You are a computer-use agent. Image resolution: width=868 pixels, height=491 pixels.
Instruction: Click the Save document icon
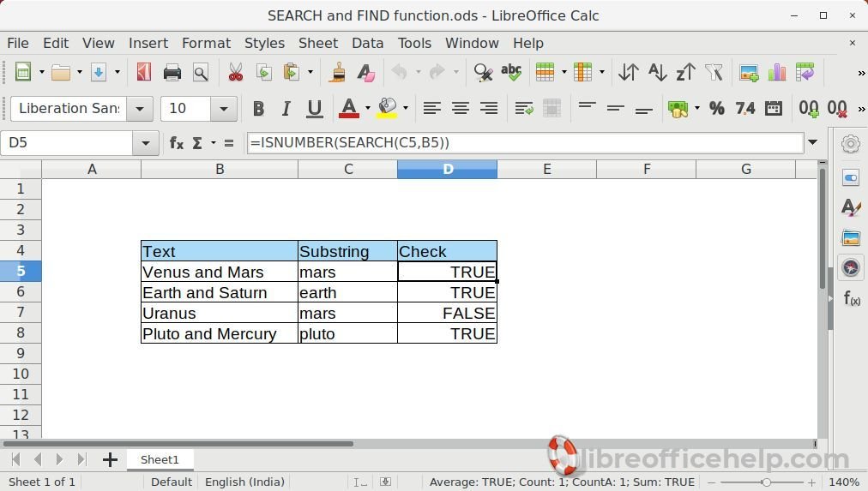[x=99, y=73]
